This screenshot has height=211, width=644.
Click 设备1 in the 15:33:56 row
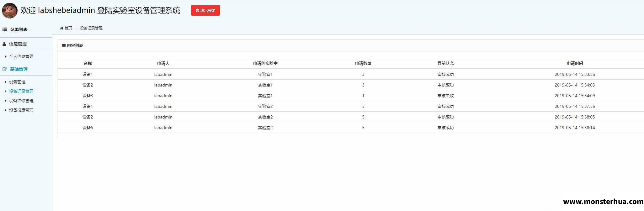tap(88, 74)
